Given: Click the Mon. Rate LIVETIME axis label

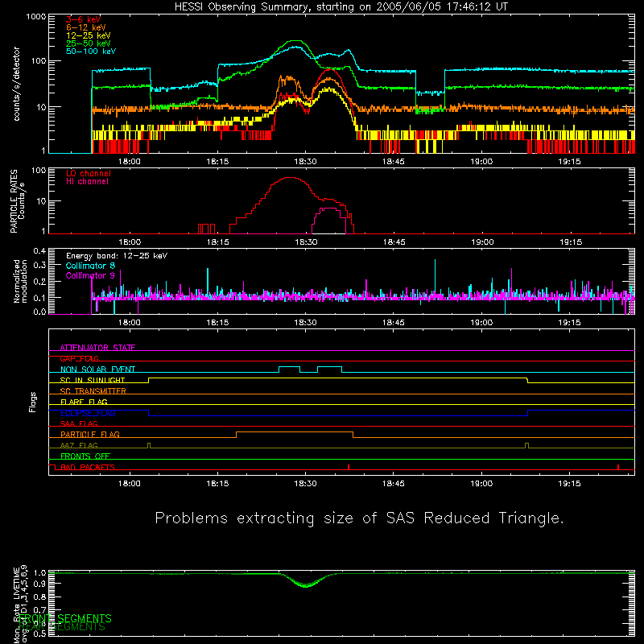Looking at the screenshot, I should [x=16, y=605].
